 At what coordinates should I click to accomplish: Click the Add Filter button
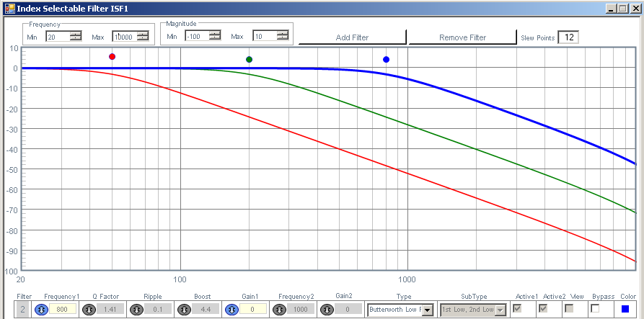click(353, 37)
